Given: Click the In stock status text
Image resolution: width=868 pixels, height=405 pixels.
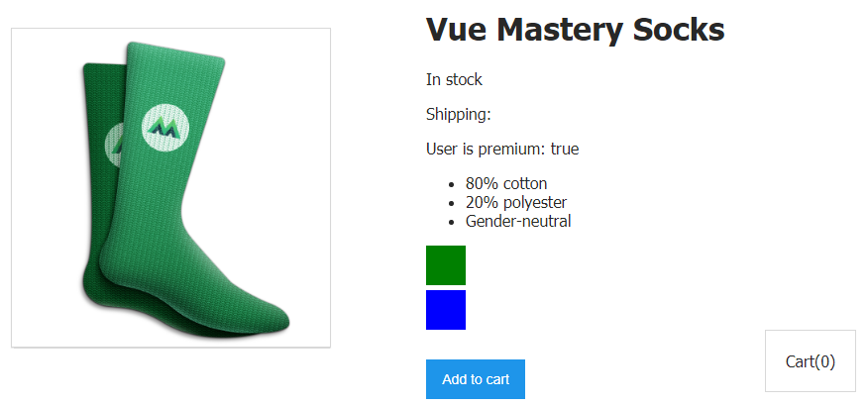Looking at the screenshot, I should (x=454, y=79).
